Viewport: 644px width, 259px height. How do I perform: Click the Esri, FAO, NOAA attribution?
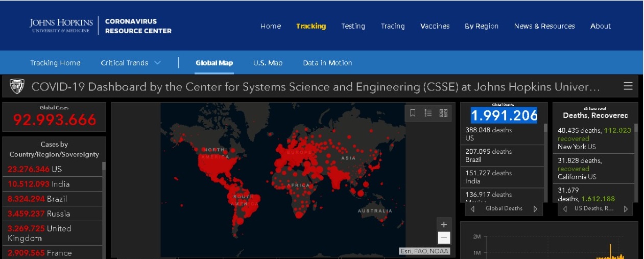424,251
